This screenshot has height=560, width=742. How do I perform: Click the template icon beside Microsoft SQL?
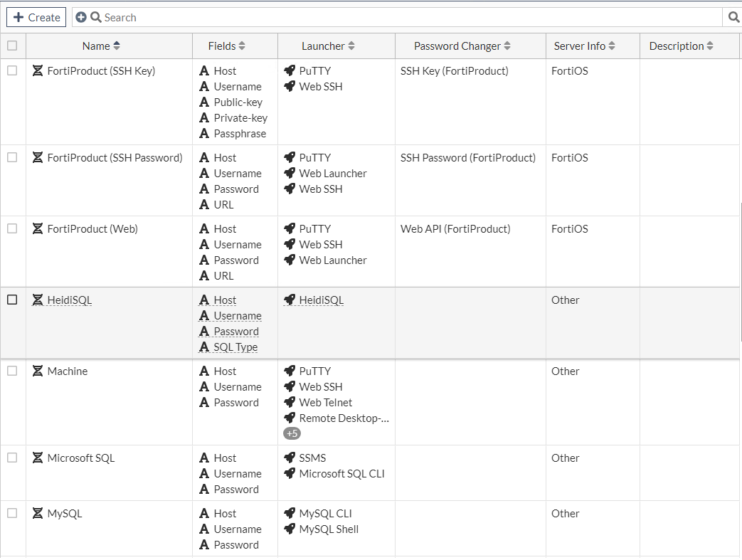38,458
